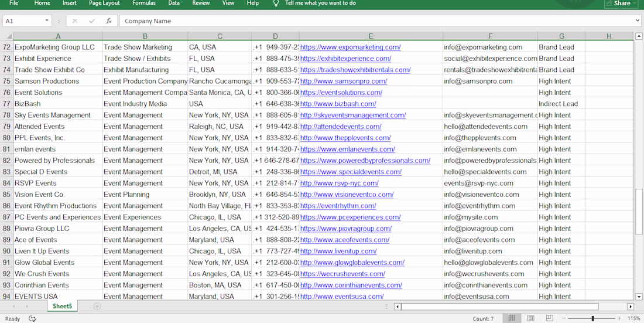
Task: Open the Help ribbon tab
Action: coord(252,3)
